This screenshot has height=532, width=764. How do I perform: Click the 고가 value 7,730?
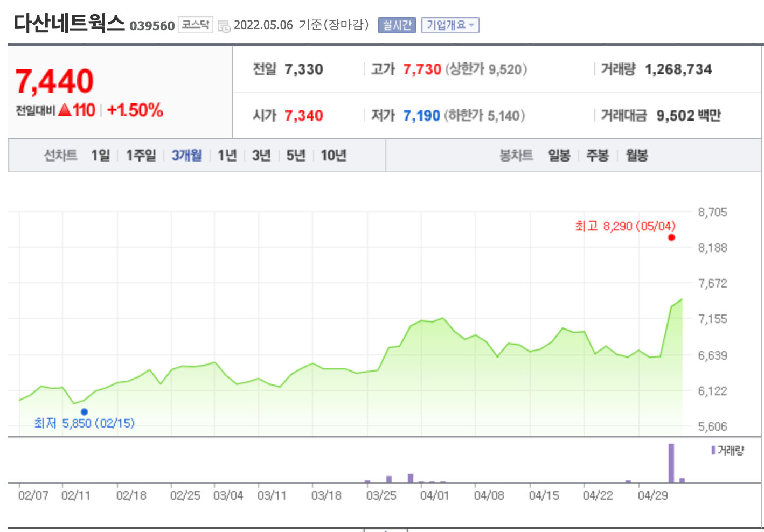tap(422, 69)
